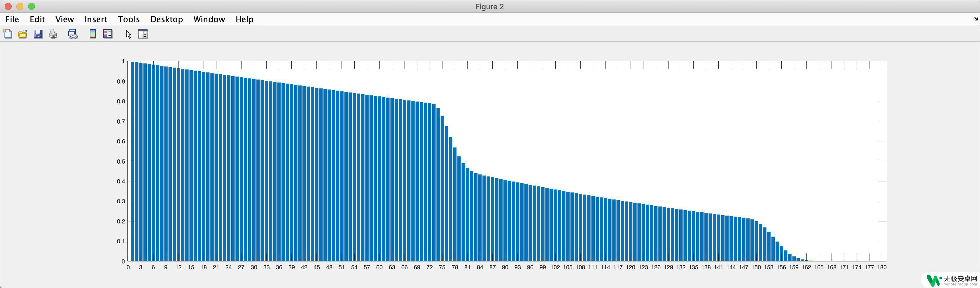Select the tallest bar at the chart's left
Image resolution: width=980 pixels, height=288 pixels.
(x=132, y=161)
